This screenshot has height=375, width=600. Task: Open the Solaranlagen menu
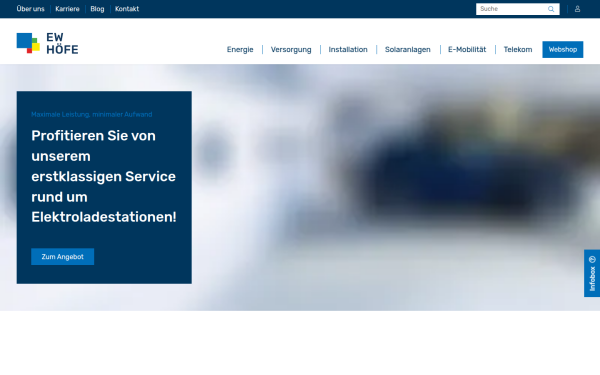[x=408, y=49]
